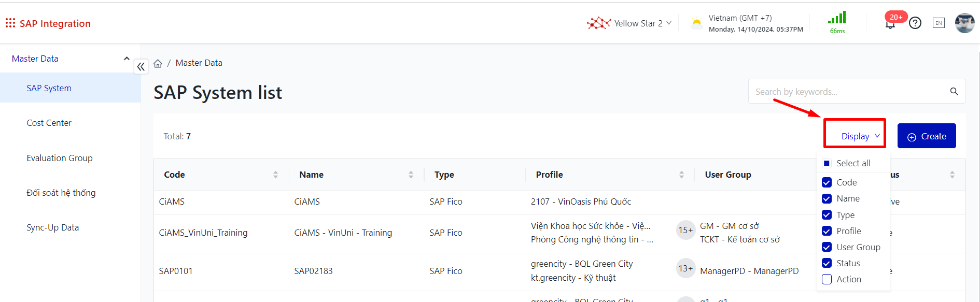Collapse the Master Data menu section
The height and width of the screenshot is (302, 980).
coord(127,59)
